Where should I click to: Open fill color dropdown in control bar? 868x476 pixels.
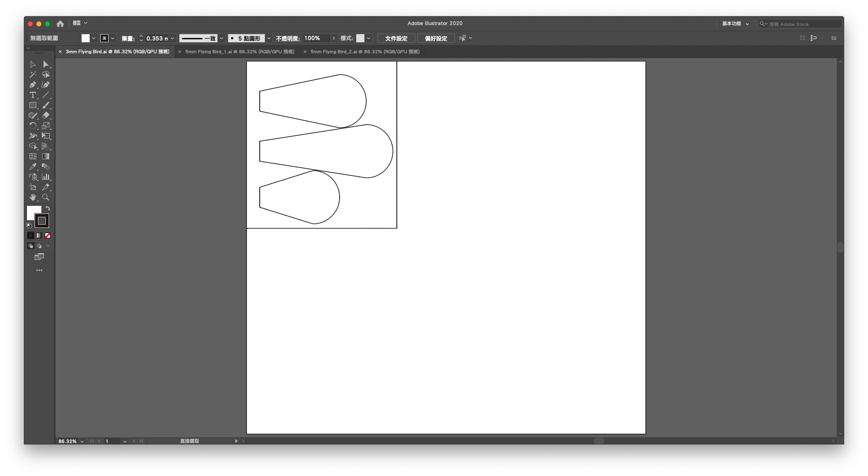(x=94, y=38)
